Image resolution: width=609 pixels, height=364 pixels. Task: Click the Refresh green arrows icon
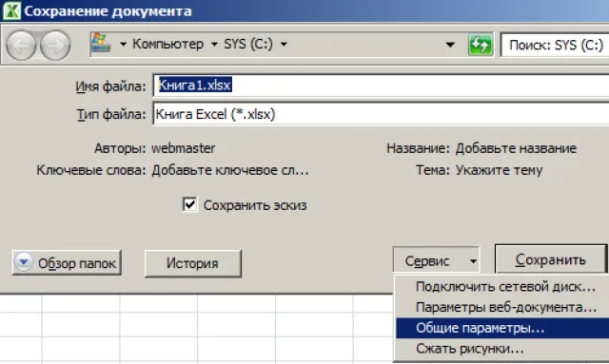click(481, 45)
